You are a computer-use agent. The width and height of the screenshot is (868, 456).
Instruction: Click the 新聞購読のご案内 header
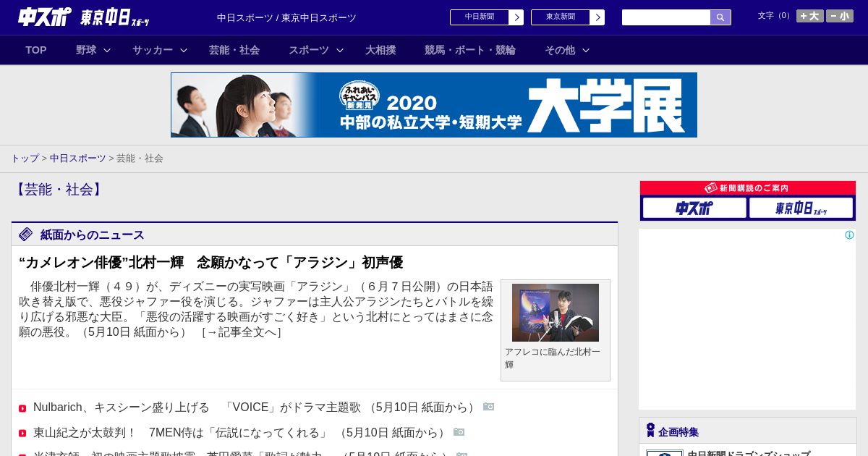748,188
